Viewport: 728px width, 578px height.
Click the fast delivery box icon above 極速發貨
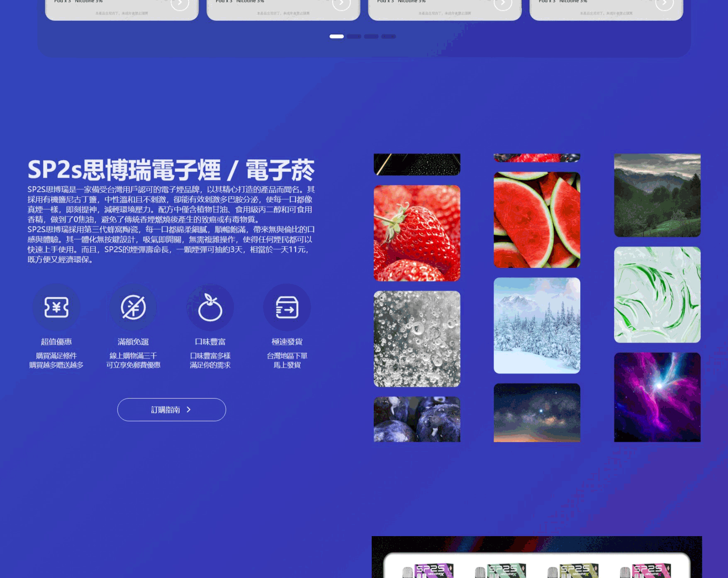pos(287,307)
